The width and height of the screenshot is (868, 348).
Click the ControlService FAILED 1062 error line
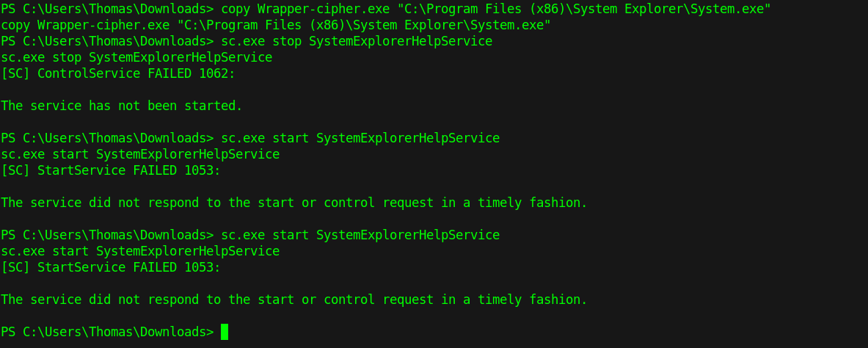pyautogui.click(x=117, y=73)
